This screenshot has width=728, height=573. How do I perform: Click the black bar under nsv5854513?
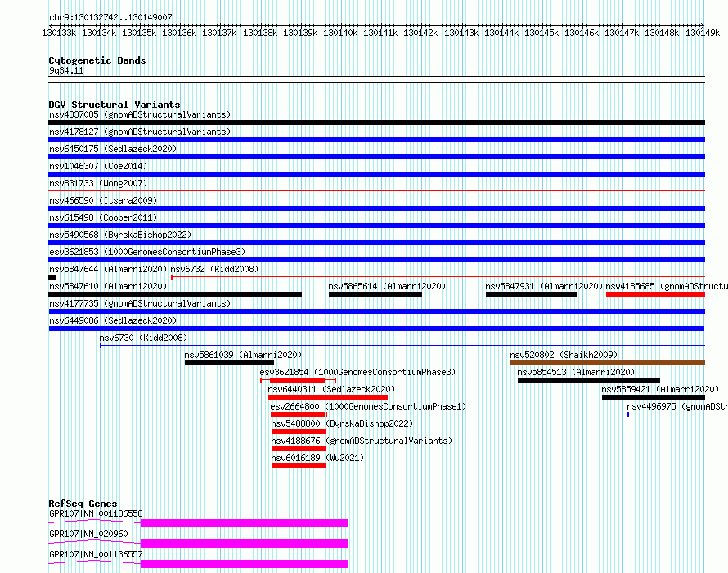pos(589,380)
